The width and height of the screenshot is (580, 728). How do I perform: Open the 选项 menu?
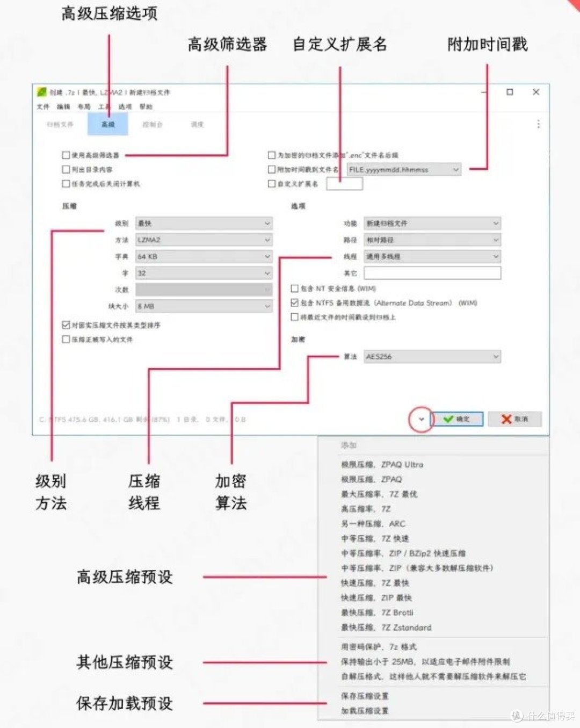(x=125, y=106)
